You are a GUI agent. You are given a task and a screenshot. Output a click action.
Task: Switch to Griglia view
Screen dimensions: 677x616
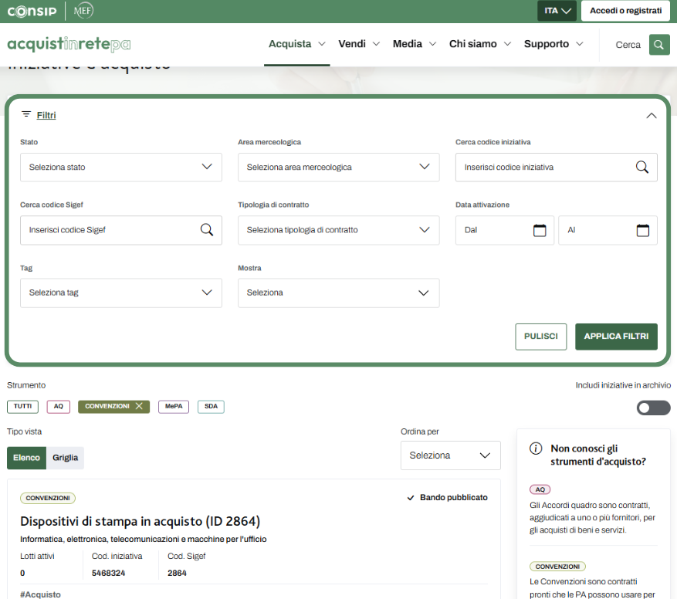(x=65, y=458)
